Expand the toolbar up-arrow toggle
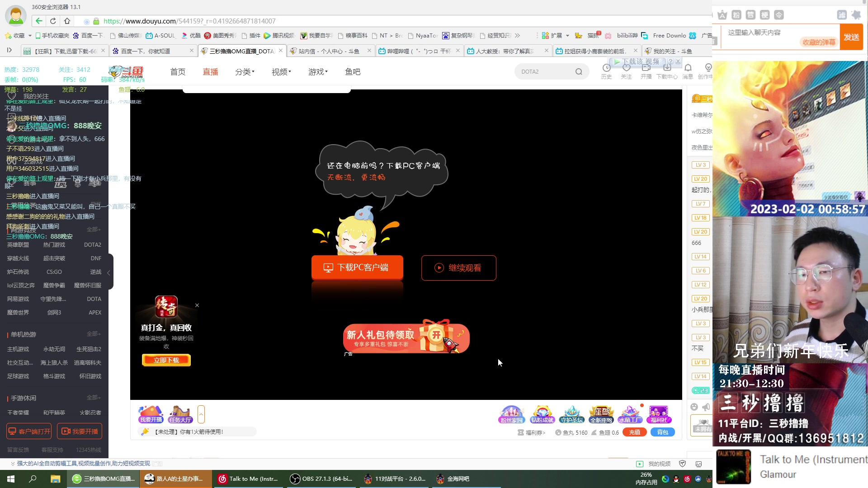The image size is (868, 488). pos(201,414)
